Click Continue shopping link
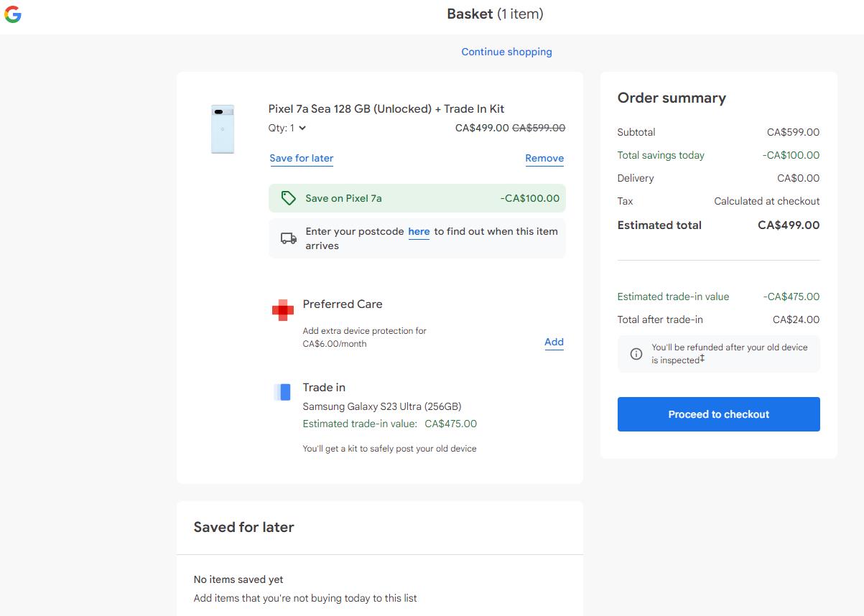The height and width of the screenshot is (616, 864). [x=506, y=52]
